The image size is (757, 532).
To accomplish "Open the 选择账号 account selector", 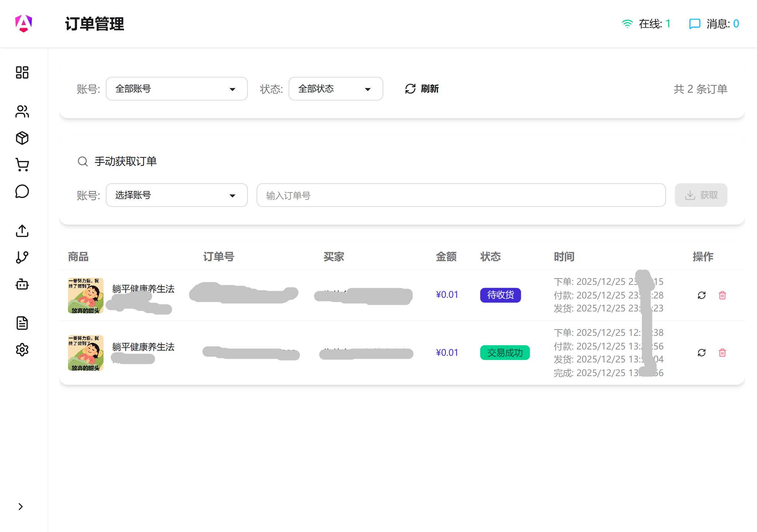I will pyautogui.click(x=176, y=195).
